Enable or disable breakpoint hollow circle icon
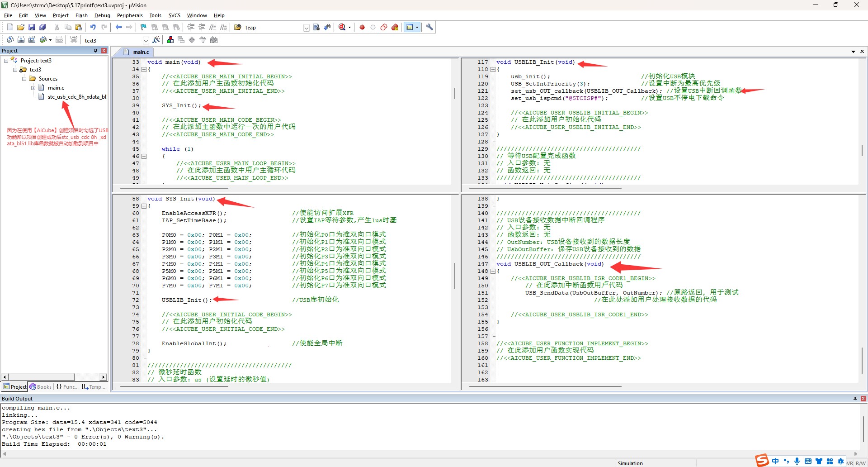The width and height of the screenshot is (868, 467). [373, 27]
